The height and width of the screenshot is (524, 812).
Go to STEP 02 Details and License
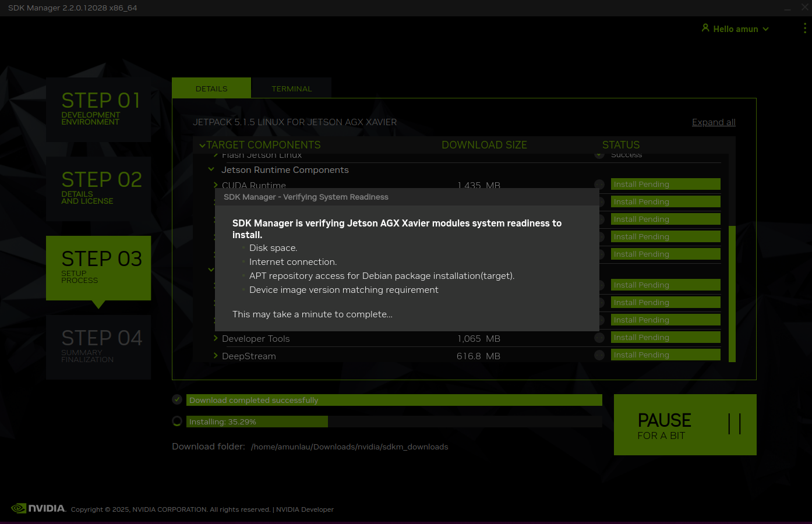coord(98,189)
